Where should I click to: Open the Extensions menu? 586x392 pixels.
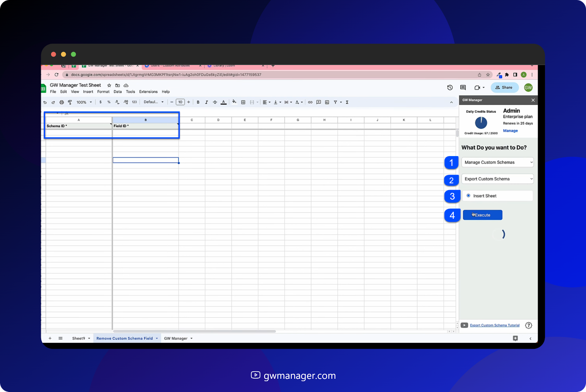pos(148,92)
